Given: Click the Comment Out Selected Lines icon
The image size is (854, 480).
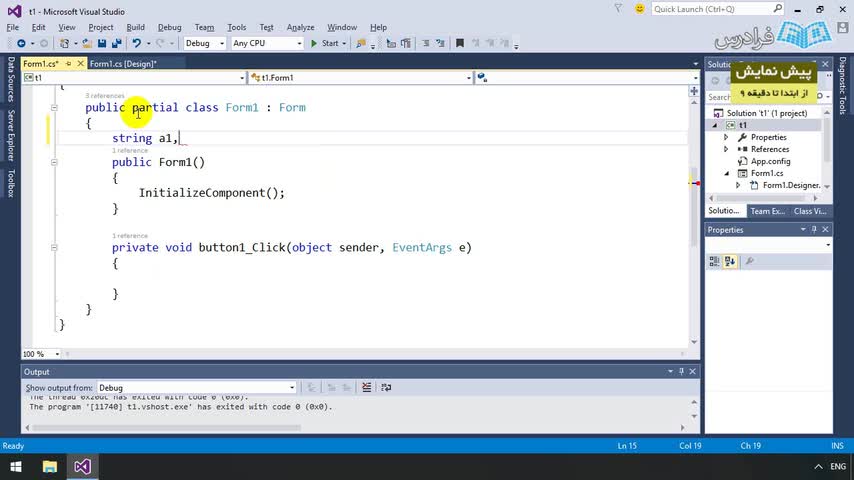Looking at the screenshot, I should click(x=425, y=43).
